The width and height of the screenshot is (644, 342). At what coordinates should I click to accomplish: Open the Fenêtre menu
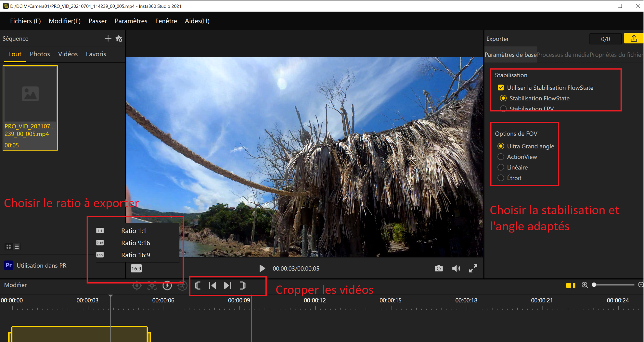point(166,21)
